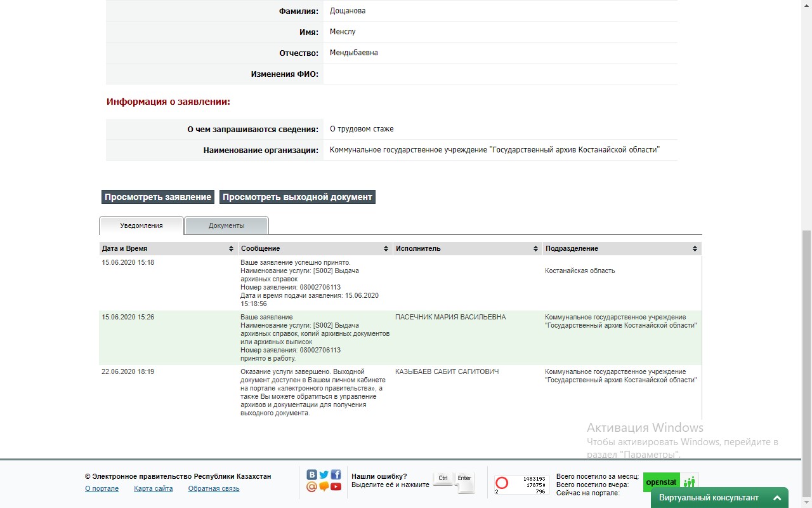Open the Виртуальный консультант chat button
This screenshot has height=508, width=812.
point(719,498)
